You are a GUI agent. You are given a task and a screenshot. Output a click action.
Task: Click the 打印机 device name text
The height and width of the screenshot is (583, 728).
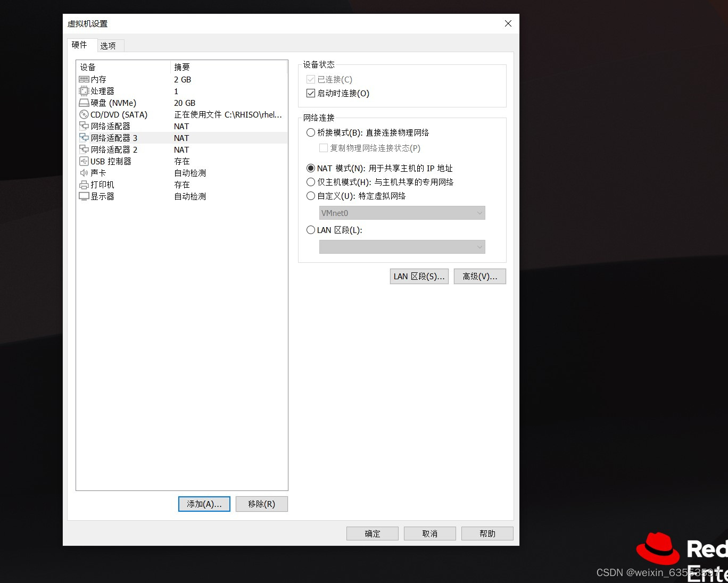coord(102,185)
